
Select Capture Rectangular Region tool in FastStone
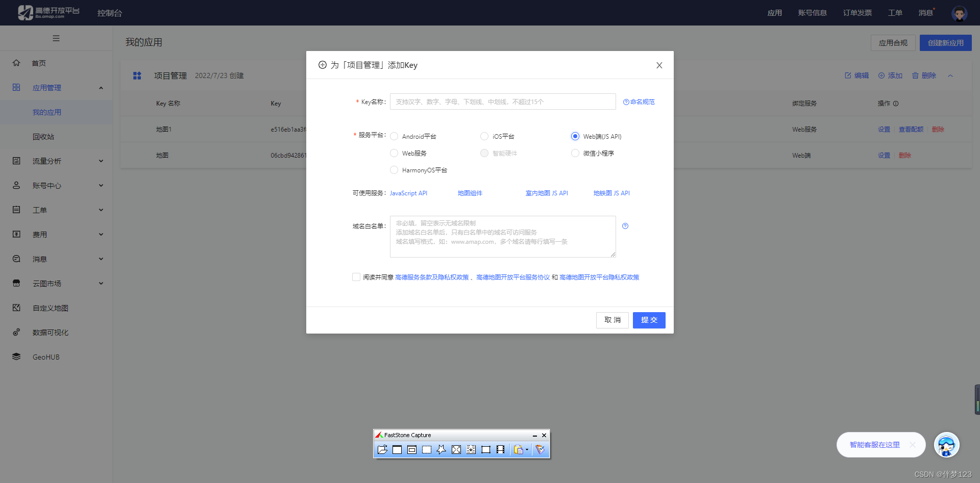point(427,449)
